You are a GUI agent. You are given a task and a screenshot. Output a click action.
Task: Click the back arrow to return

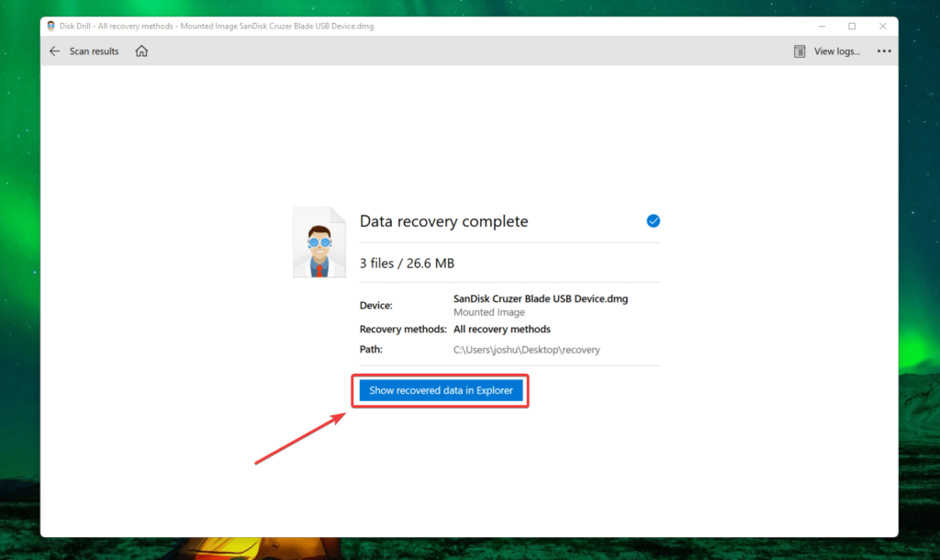click(x=55, y=50)
